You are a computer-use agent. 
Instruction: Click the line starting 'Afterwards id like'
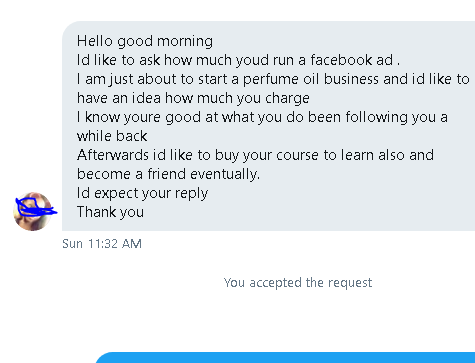(255, 155)
